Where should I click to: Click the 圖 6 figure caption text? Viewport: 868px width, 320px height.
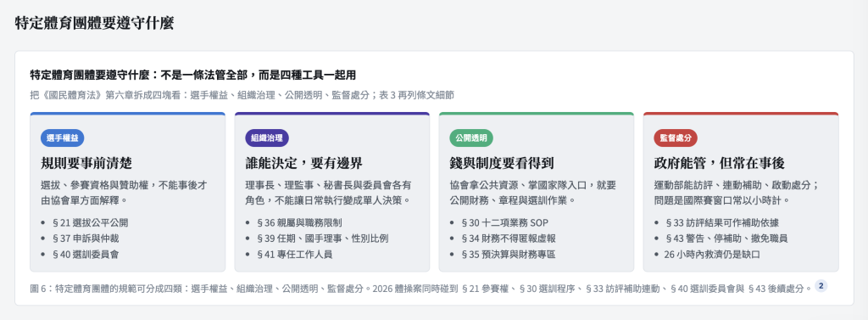(420, 288)
